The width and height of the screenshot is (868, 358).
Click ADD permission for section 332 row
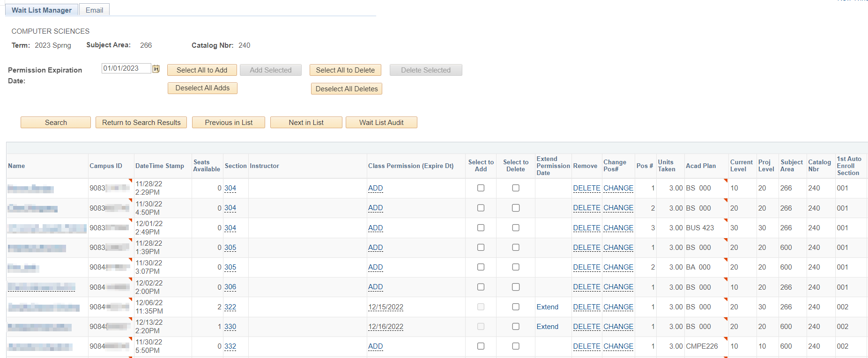pos(375,346)
